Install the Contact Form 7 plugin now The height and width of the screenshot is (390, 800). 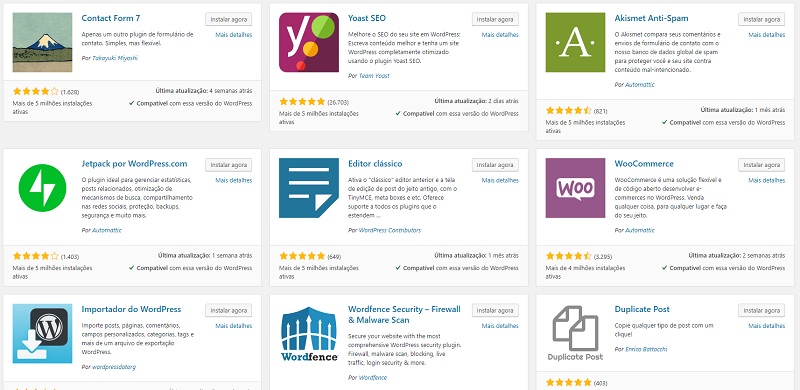point(229,19)
